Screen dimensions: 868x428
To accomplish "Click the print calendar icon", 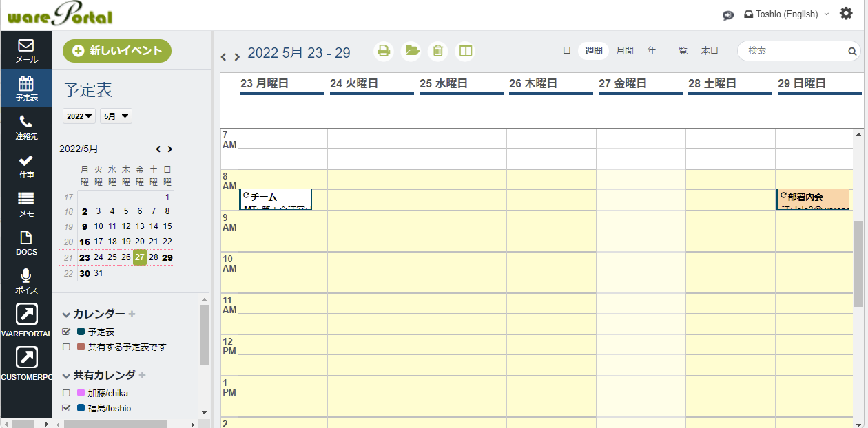I will click(x=384, y=51).
